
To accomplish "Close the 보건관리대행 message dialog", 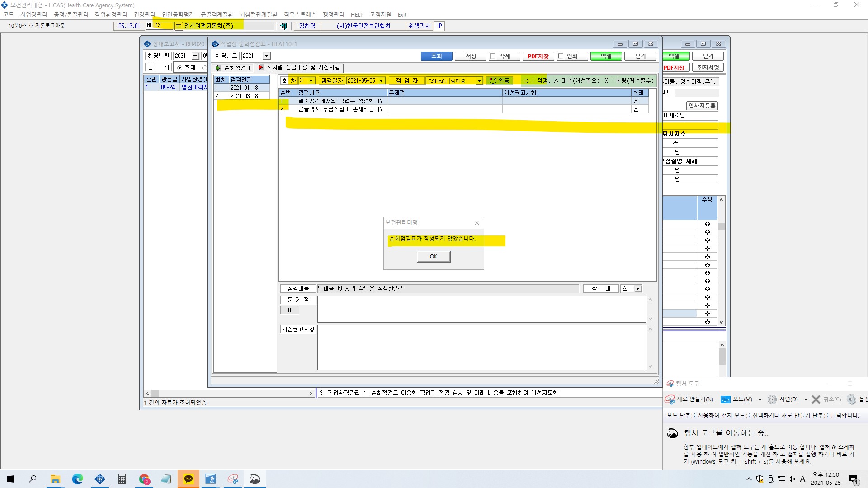I will [477, 223].
